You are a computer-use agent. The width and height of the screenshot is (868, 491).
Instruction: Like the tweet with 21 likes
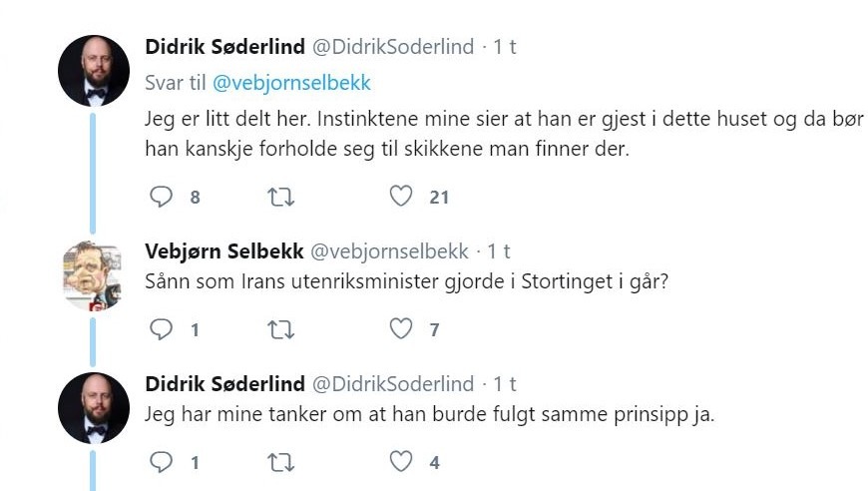(401, 197)
